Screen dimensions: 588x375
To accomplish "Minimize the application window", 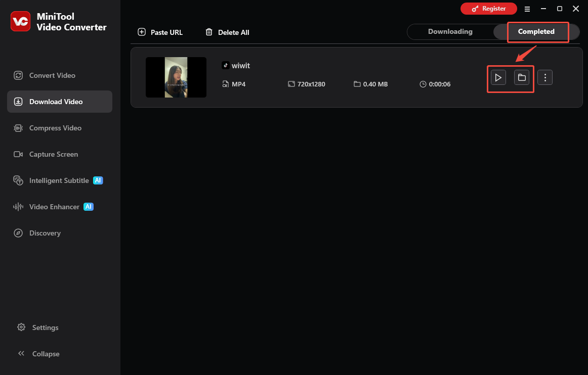I will pos(543,9).
